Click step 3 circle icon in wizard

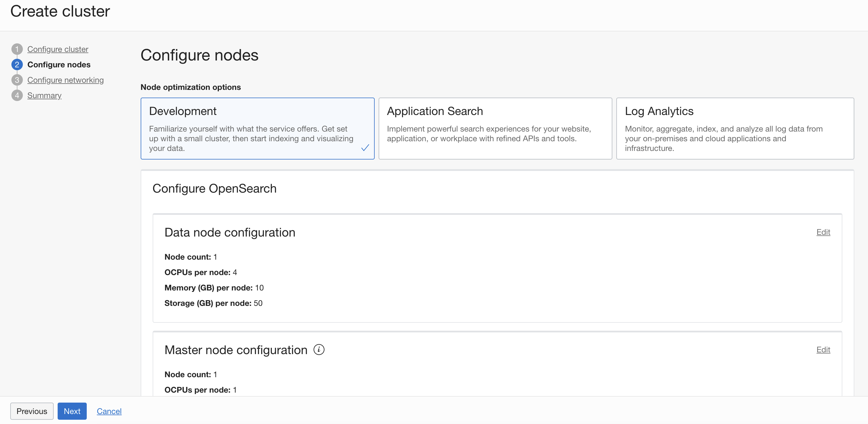pyautogui.click(x=17, y=80)
